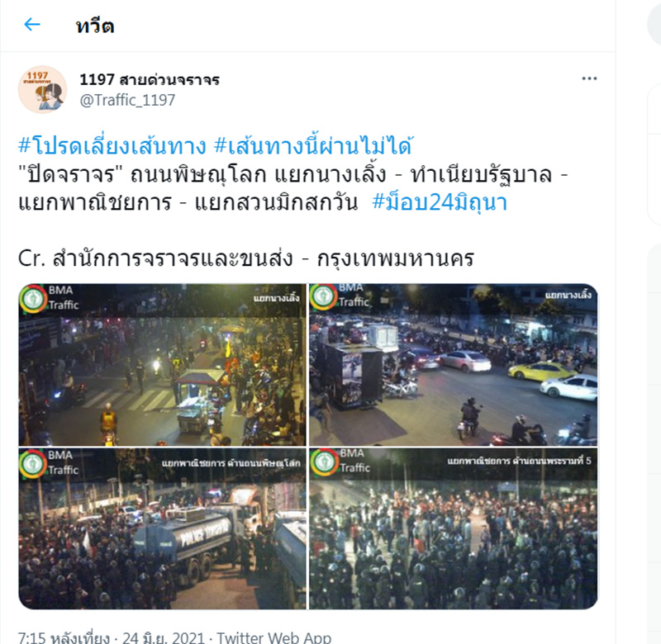The image size is (661, 644).
Task: Click the Twitter Web App source link
Action: 274,637
